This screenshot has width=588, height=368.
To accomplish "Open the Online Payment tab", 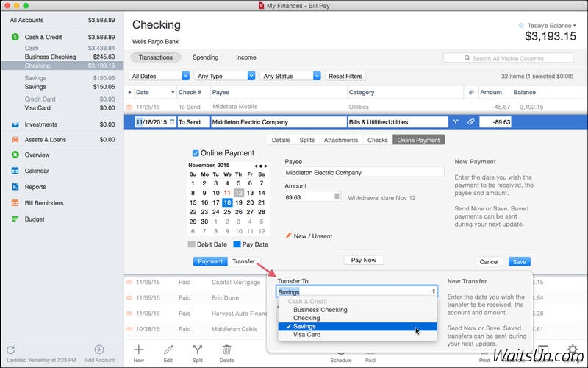I will [x=418, y=140].
